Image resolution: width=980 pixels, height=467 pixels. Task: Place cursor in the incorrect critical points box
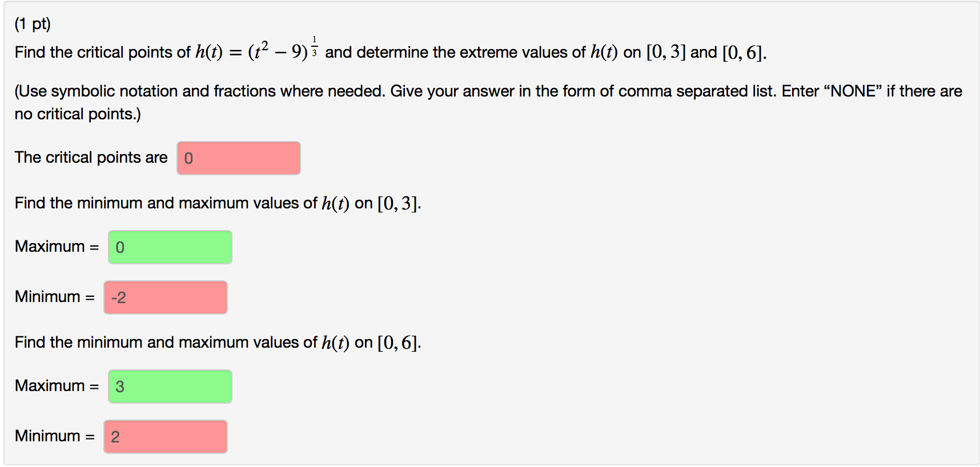[x=238, y=158]
